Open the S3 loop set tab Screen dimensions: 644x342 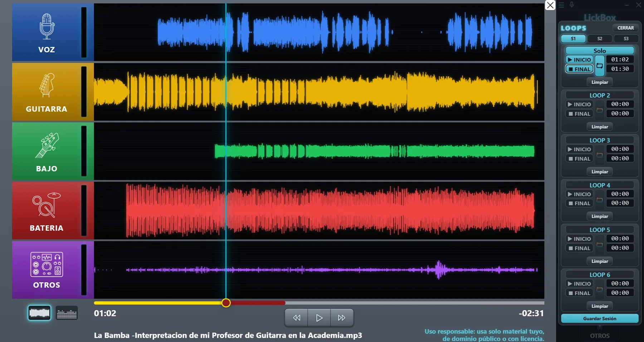click(x=626, y=39)
